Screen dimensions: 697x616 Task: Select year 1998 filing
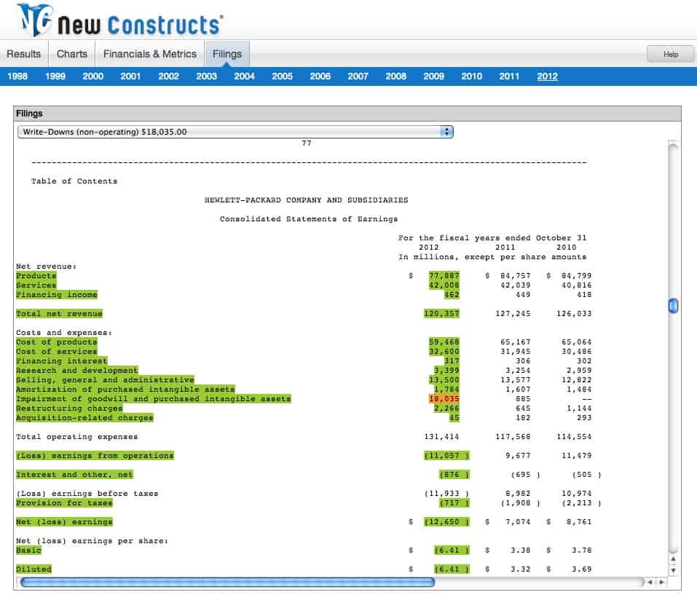[x=17, y=76]
